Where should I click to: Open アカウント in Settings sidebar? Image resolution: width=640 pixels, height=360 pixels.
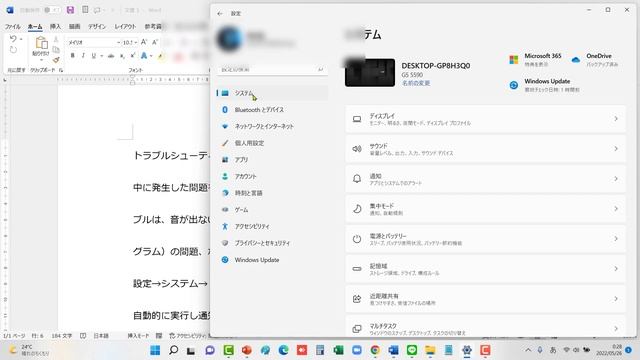pos(272,176)
